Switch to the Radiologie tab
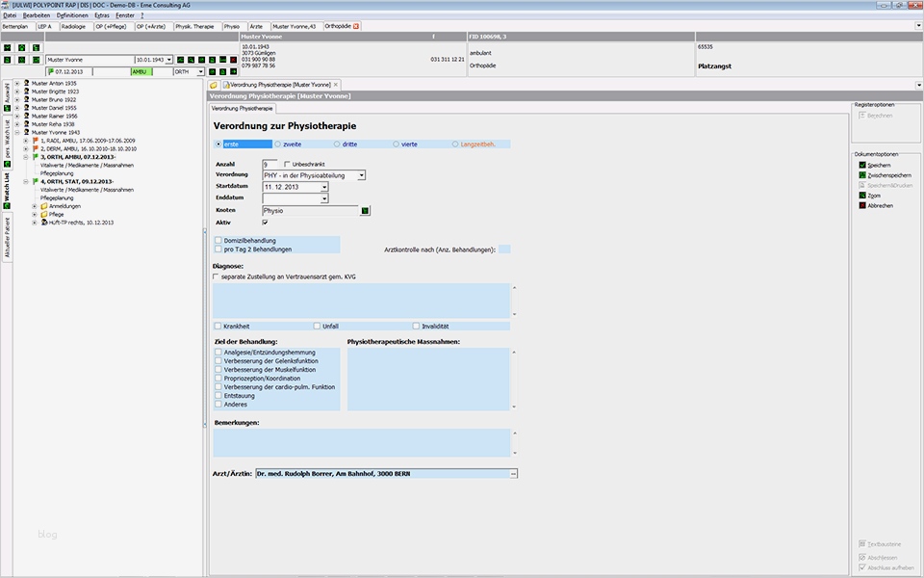924x578 pixels. click(x=73, y=27)
